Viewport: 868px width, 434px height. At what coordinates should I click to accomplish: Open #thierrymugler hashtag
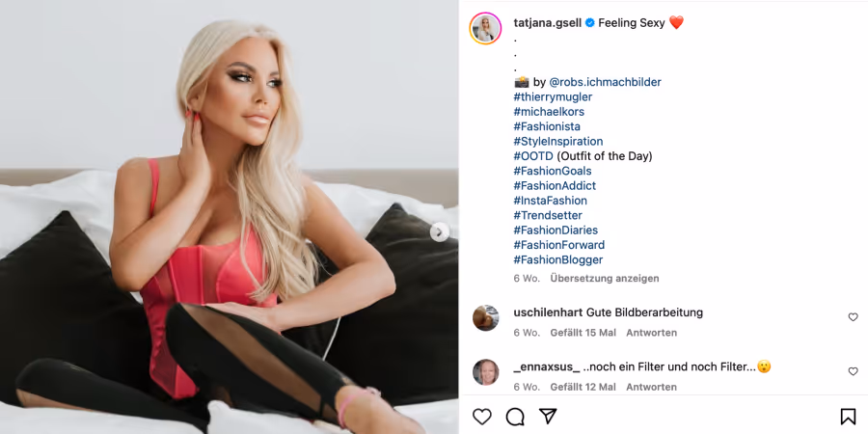[x=553, y=96]
